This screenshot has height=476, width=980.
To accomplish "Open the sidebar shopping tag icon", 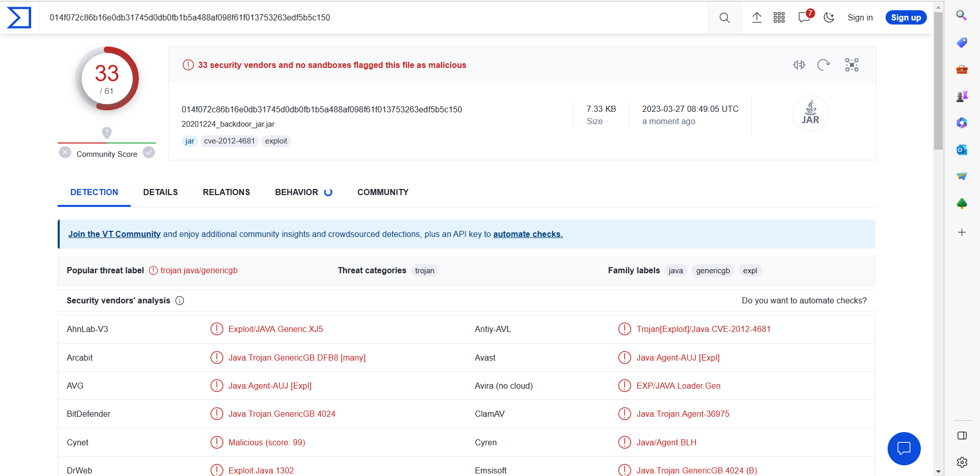I will [962, 42].
